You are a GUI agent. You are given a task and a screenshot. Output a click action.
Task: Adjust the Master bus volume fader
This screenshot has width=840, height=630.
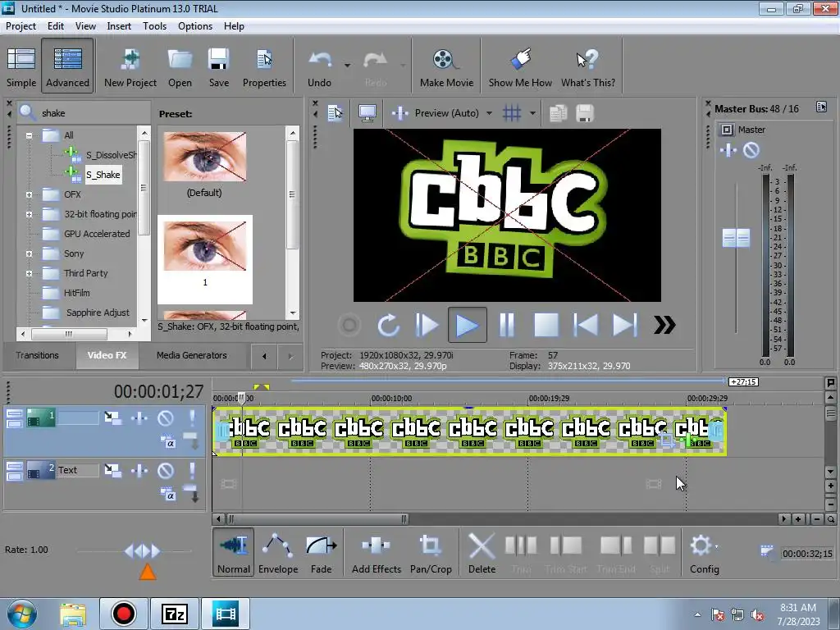pos(736,238)
